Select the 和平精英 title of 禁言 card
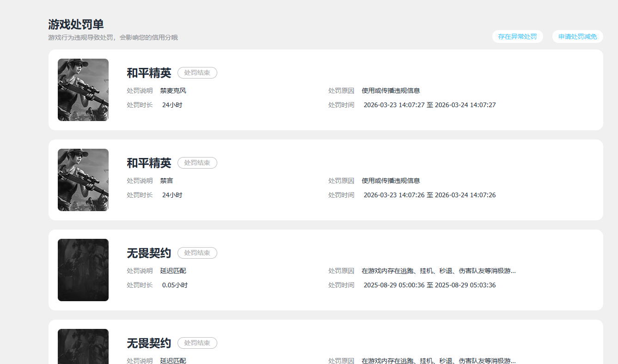 coord(149,163)
